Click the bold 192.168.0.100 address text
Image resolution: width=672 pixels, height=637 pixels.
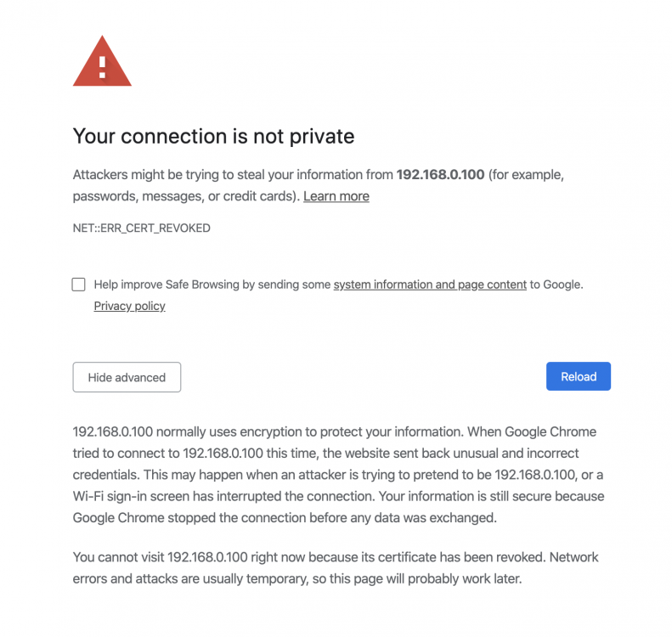coord(440,175)
